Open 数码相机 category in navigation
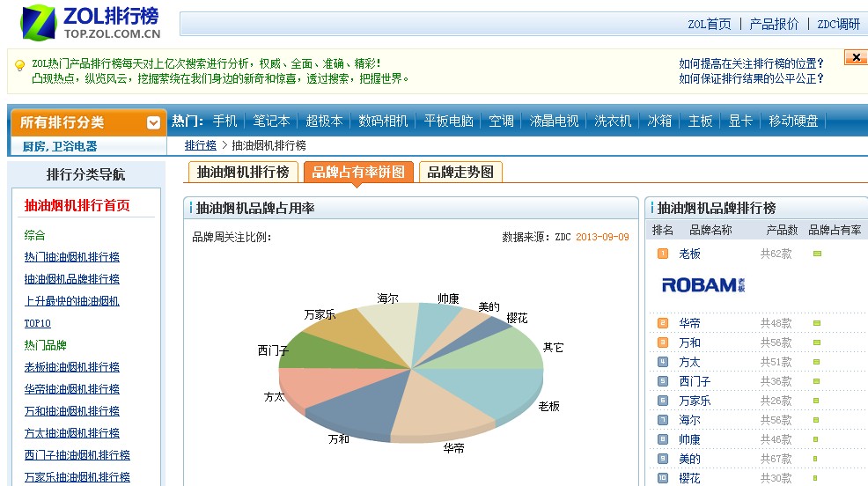The width and height of the screenshot is (868, 486). click(383, 121)
